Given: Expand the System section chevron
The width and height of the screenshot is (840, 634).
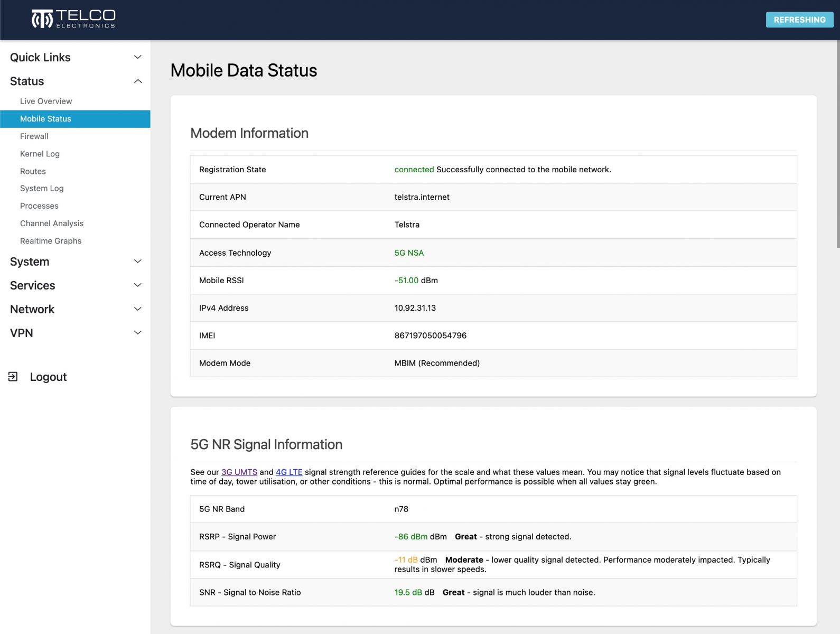Looking at the screenshot, I should point(138,262).
